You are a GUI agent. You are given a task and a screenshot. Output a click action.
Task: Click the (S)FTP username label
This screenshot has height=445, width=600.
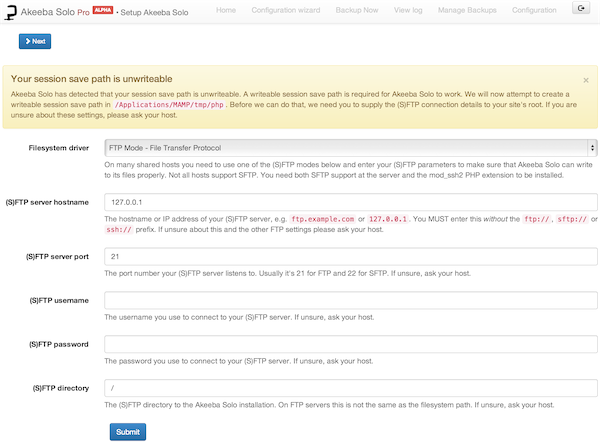[59, 301]
